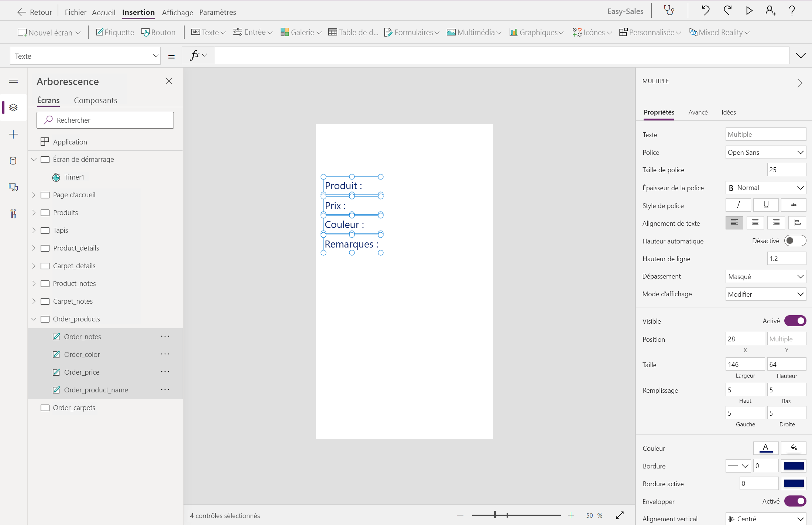
Task: Align text center
Action: point(755,223)
